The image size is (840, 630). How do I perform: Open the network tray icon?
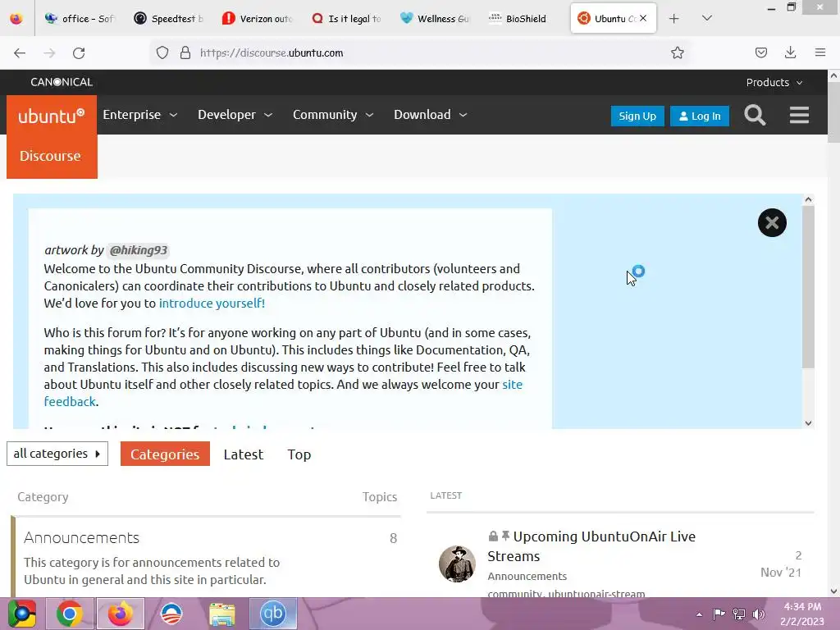coord(739,614)
